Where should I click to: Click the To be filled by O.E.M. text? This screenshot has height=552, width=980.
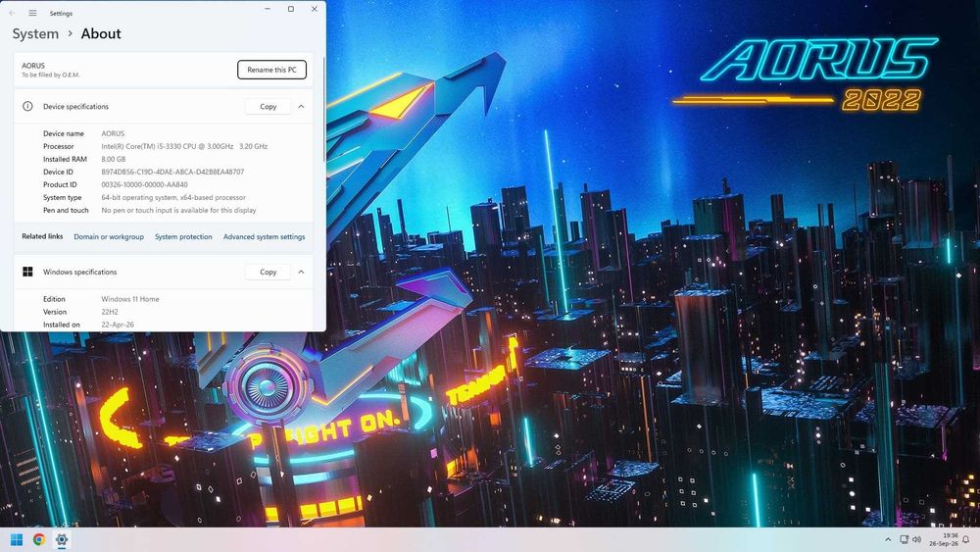pos(51,75)
